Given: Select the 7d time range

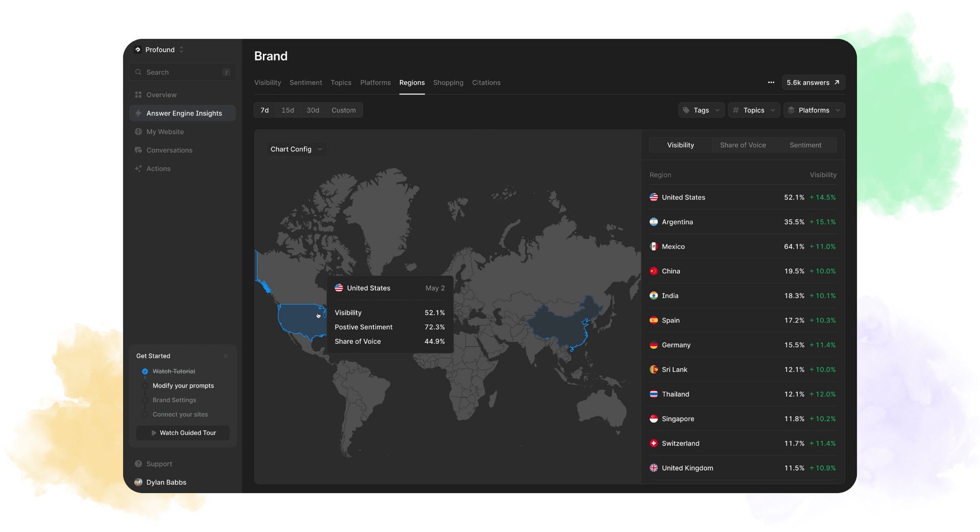Looking at the screenshot, I should pyautogui.click(x=264, y=110).
